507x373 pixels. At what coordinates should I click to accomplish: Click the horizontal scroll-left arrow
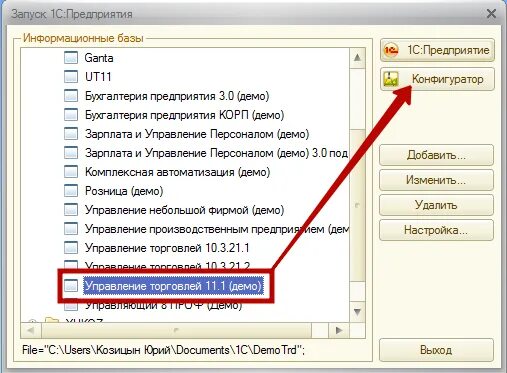tap(31, 330)
